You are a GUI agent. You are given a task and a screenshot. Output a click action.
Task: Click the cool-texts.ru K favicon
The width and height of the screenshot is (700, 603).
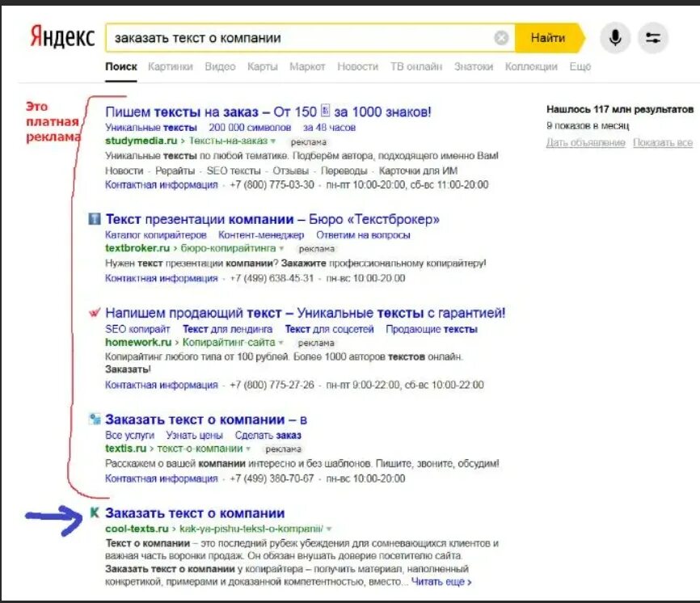click(95, 512)
